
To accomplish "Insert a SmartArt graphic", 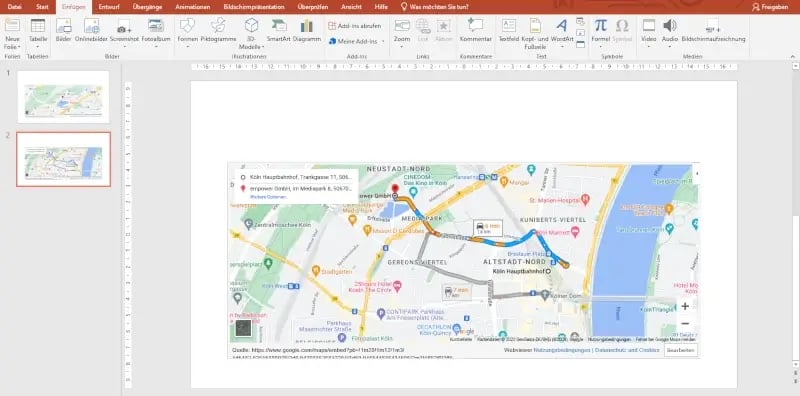I will [x=279, y=31].
